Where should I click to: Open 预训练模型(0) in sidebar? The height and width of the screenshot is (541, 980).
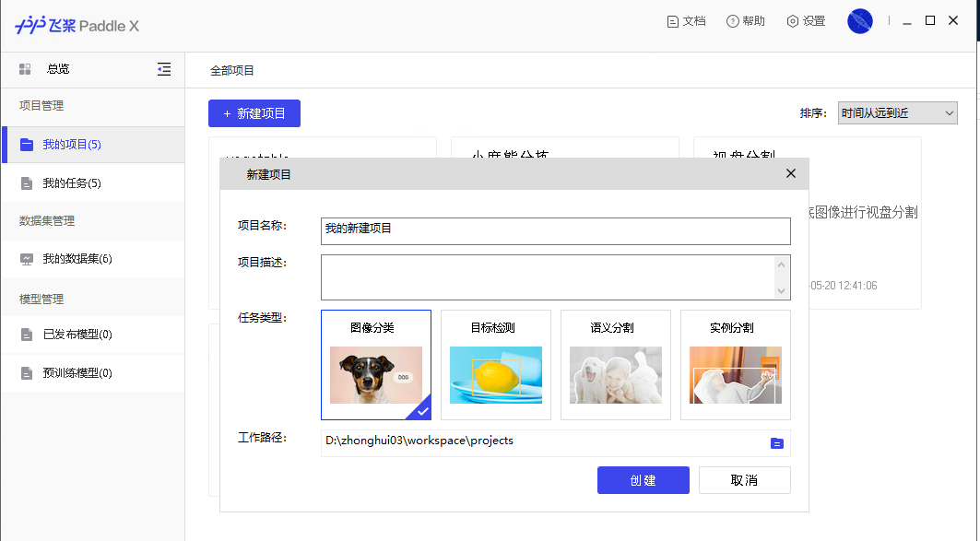point(77,373)
